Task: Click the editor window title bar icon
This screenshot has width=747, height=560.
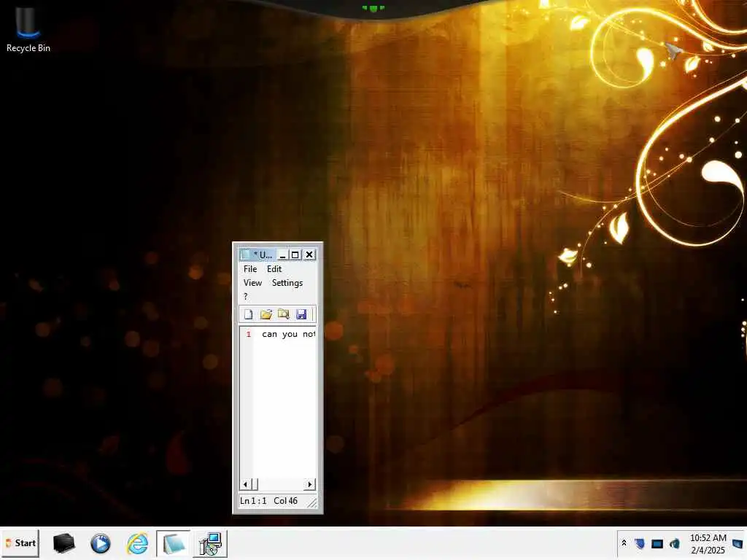Action: pyautogui.click(x=245, y=254)
